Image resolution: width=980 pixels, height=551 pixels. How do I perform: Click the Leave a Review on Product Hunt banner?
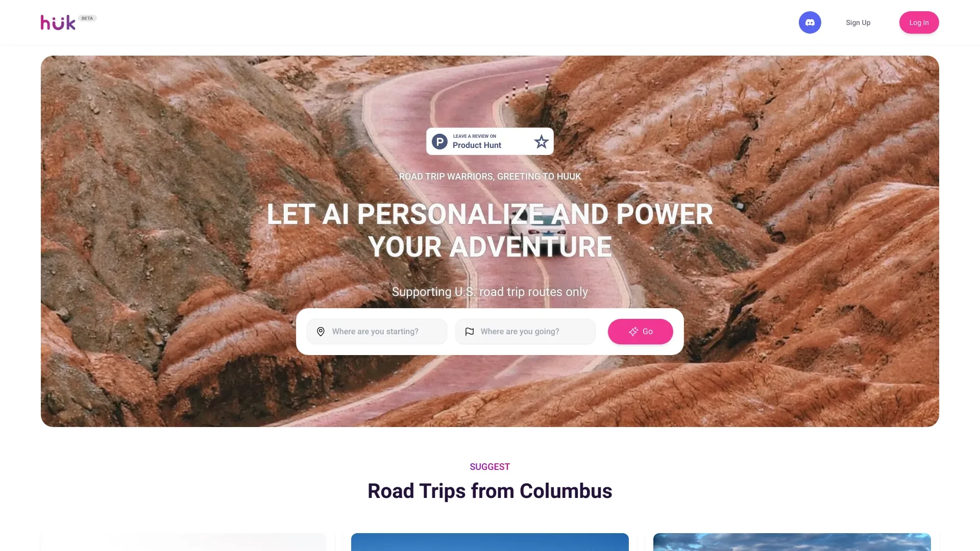point(490,141)
